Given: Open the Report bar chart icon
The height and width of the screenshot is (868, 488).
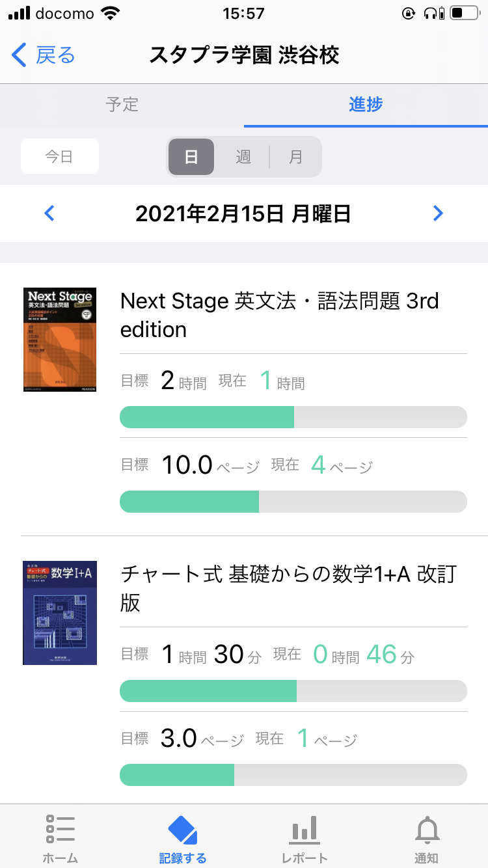Looking at the screenshot, I should (305, 829).
